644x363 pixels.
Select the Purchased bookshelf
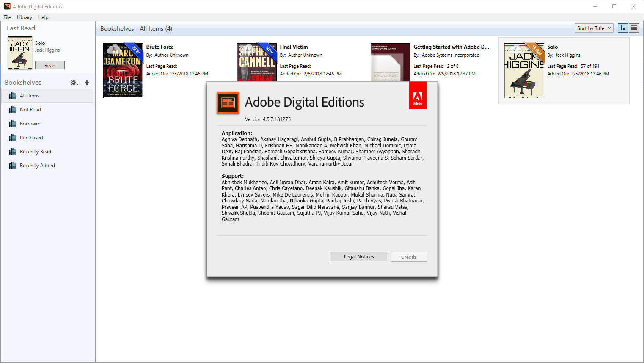point(47,138)
